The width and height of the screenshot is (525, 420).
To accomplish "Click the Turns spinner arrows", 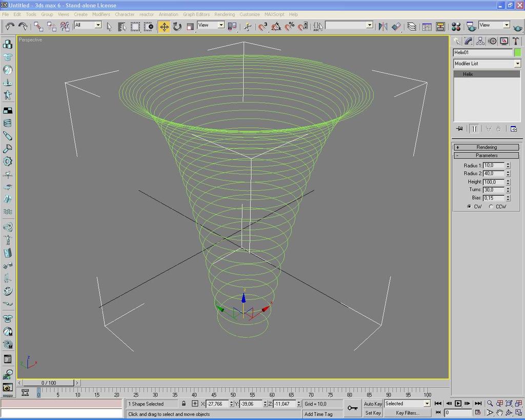I will (x=508, y=190).
